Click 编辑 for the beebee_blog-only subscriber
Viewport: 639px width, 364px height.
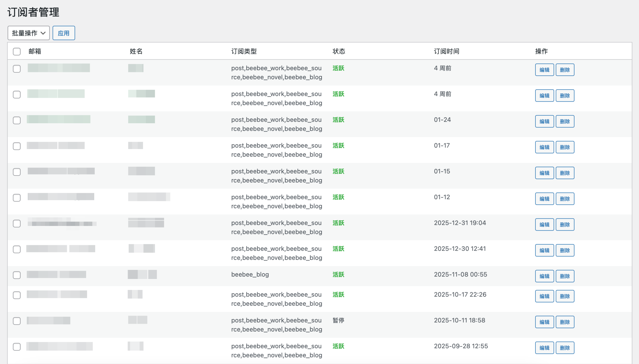544,276
